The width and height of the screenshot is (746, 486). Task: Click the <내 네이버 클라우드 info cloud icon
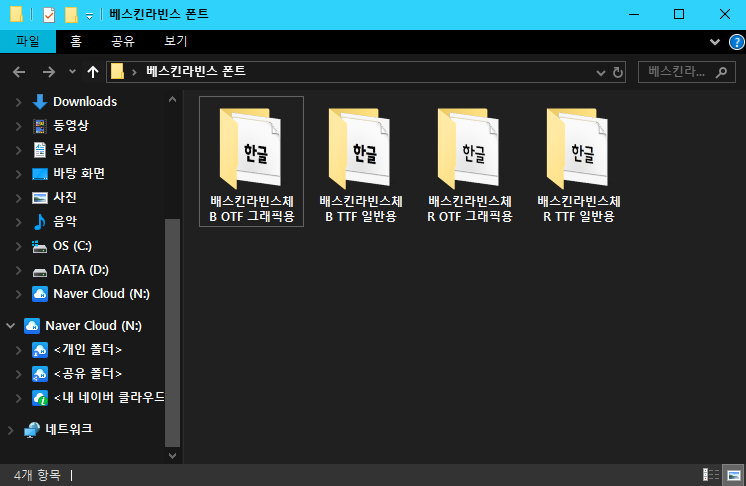pyautogui.click(x=40, y=398)
